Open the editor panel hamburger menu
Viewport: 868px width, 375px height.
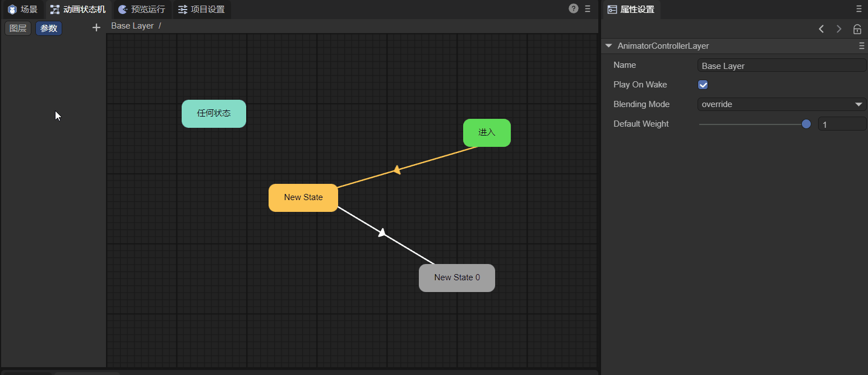pyautogui.click(x=588, y=9)
